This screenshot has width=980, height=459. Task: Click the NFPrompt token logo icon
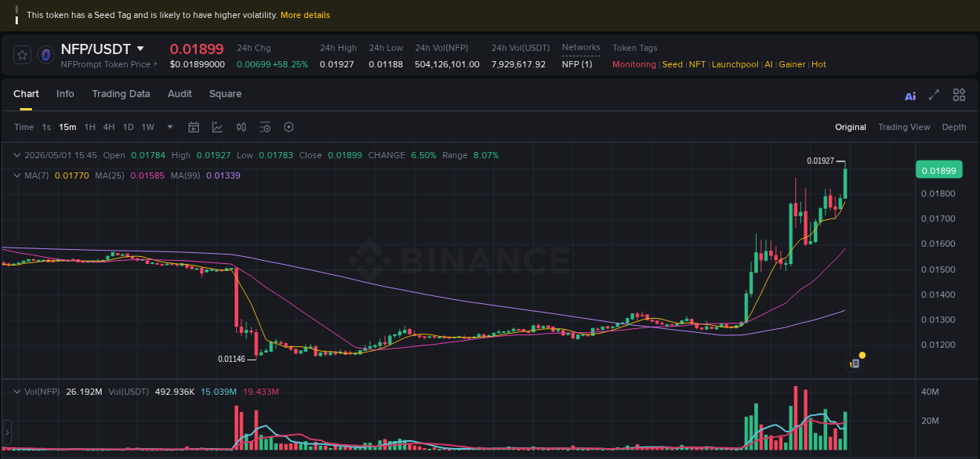click(45, 55)
